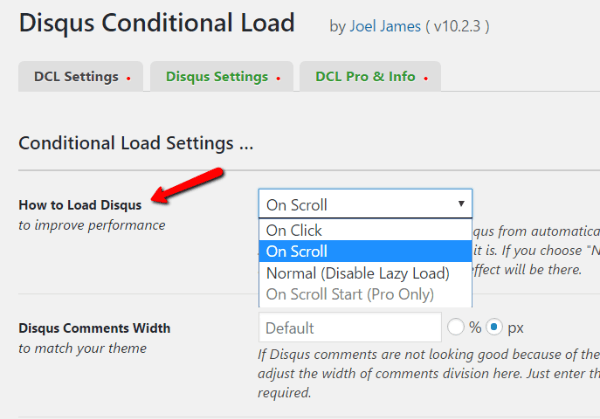Viewport: 600px width, 419px height.
Task: Click the red dot on DCL Settings tab
Action: pos(129,78)
